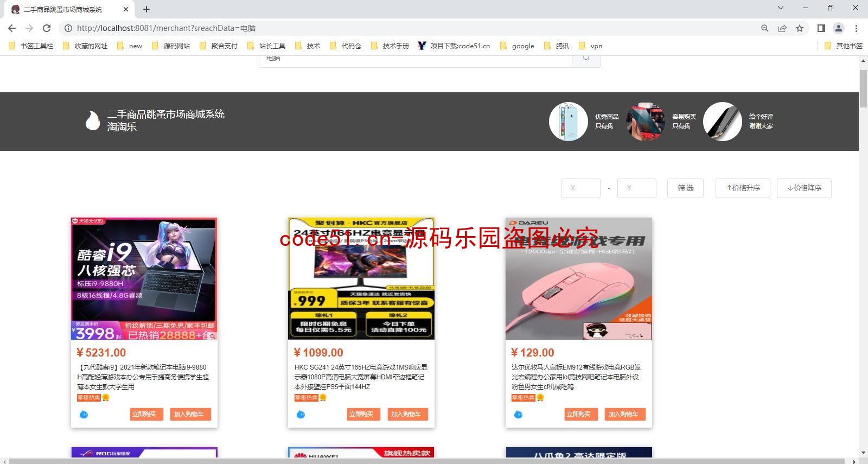
Task: Click the 筛选 filter button
Action: click(685, 188)
